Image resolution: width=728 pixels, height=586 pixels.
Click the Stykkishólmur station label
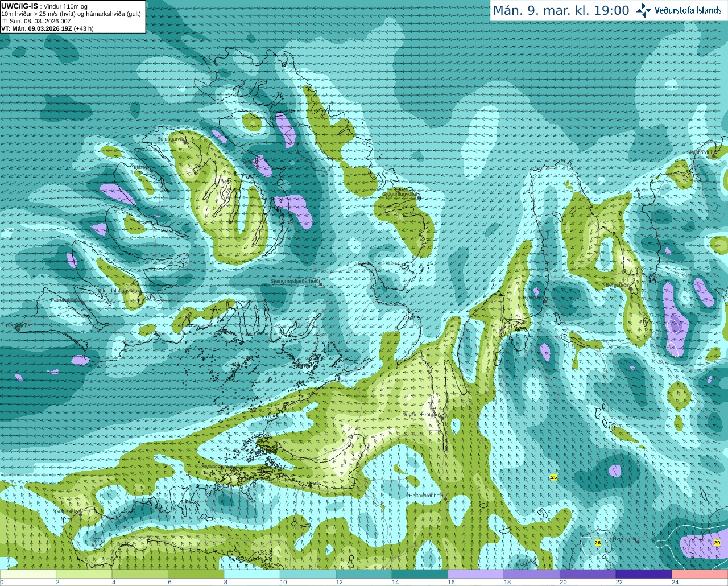coord(218,467)
